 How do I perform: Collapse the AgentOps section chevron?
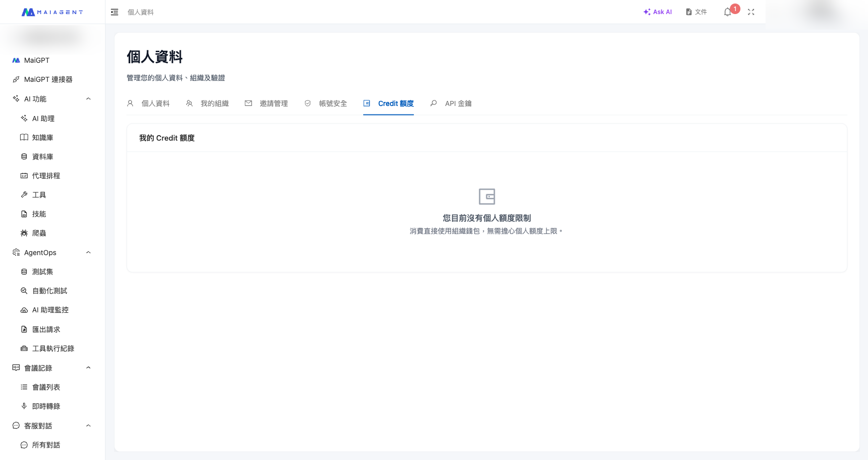pyautogui.click(x=88, y=253)
